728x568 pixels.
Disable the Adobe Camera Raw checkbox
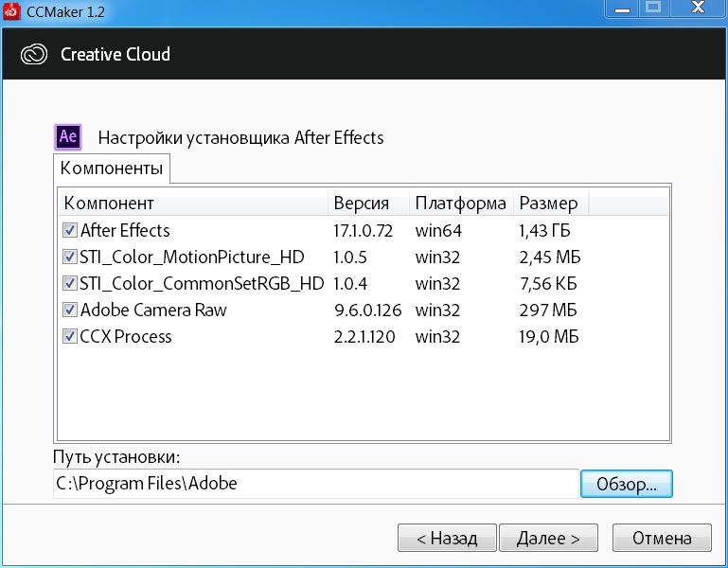[70, 310]
